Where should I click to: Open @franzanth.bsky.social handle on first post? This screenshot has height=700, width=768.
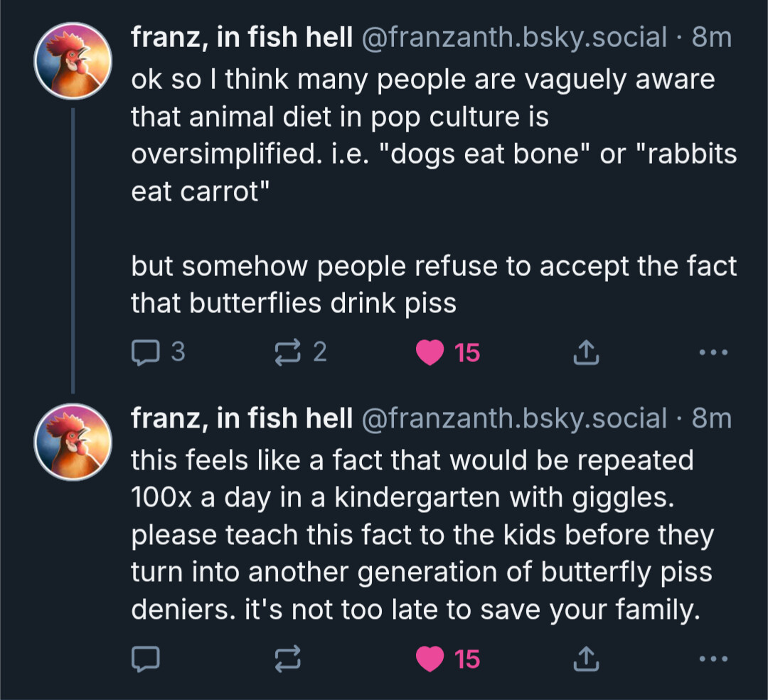click(x=515, y=38)
